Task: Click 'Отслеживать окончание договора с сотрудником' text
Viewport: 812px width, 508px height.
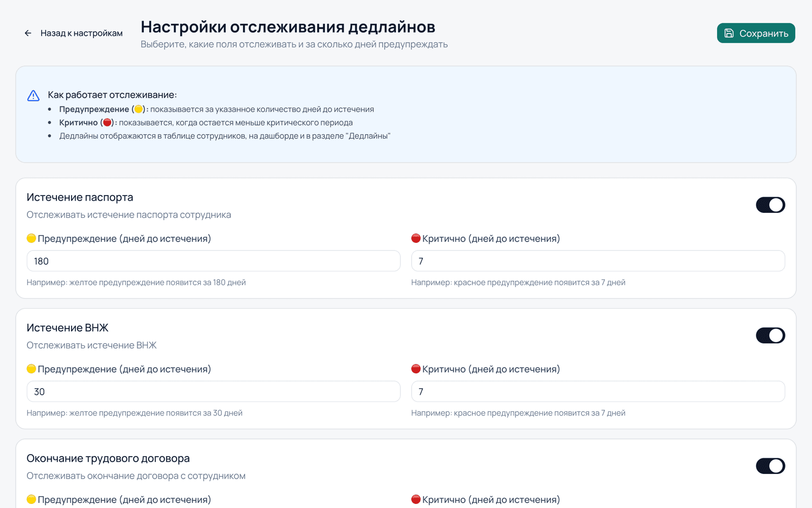Action: coord(136,476)
